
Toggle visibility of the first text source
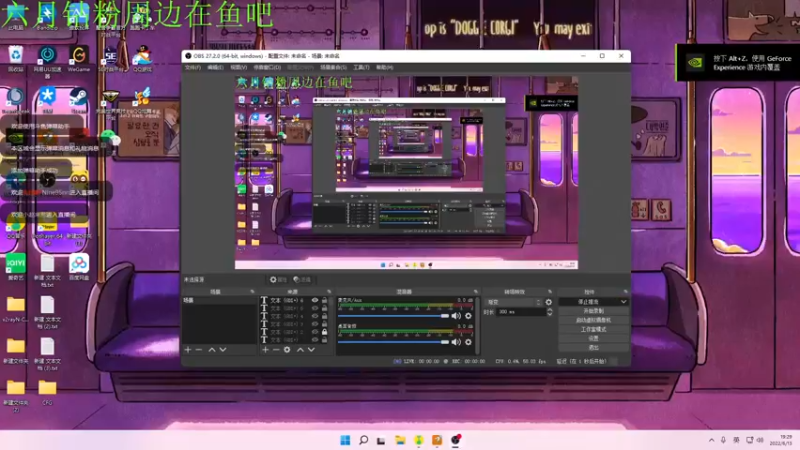click(x=315, y=301)
